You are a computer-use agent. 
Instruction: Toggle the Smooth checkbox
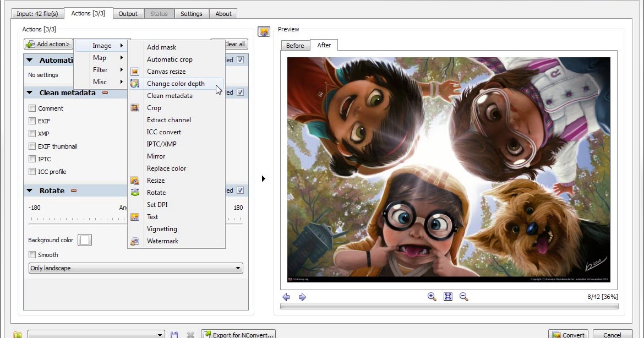click(x=32, y=255)
